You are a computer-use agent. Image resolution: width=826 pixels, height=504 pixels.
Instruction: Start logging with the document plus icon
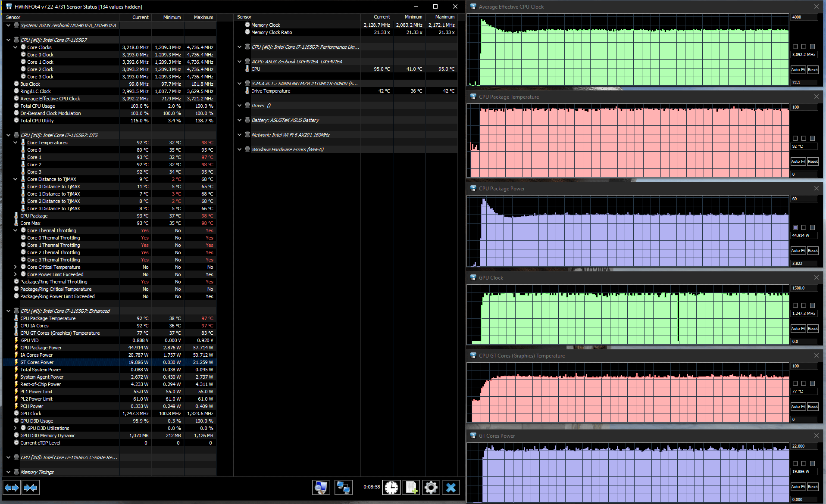[x=411, y=487]
